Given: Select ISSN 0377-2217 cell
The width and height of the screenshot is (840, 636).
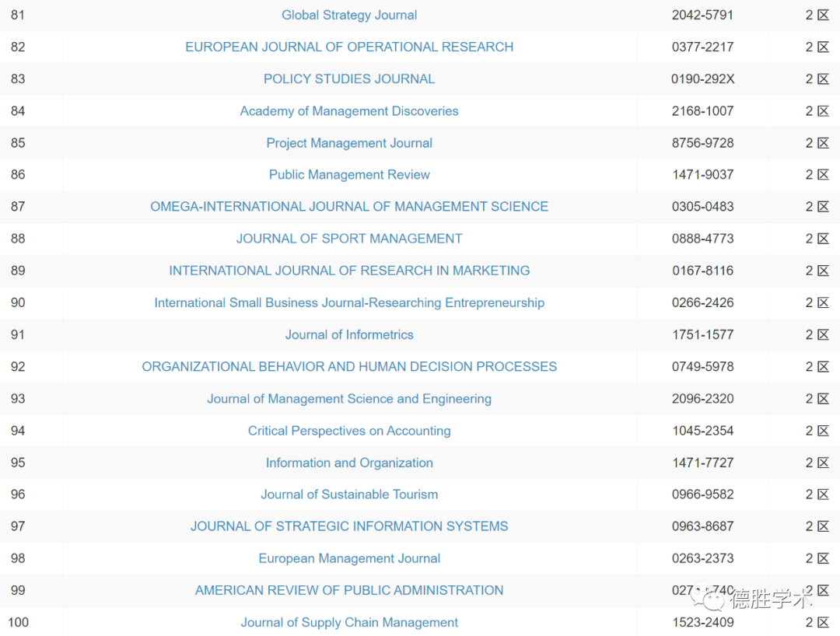Looking at the screenshot, I should coord(702,47).
